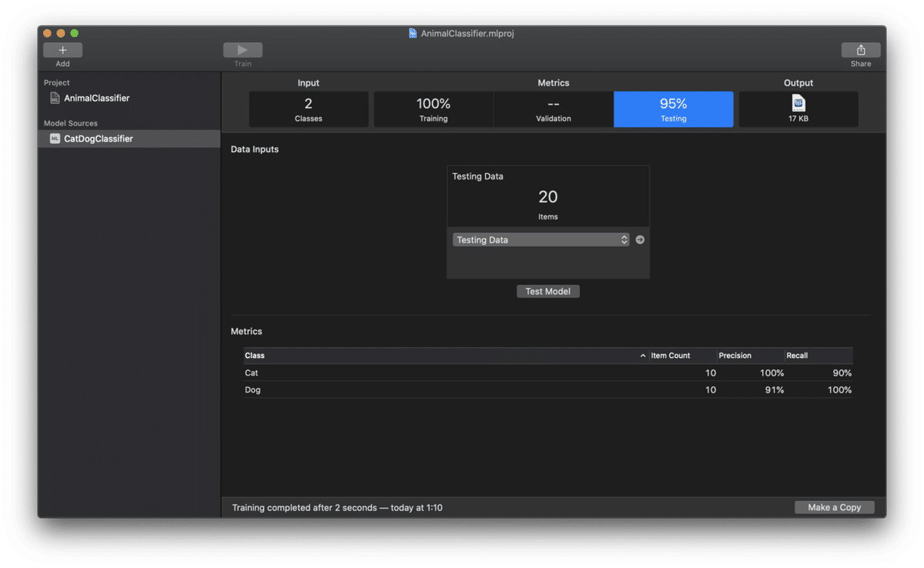Click the green zoom window button
This screenshot has width=924, height=568.
[75, 33]
